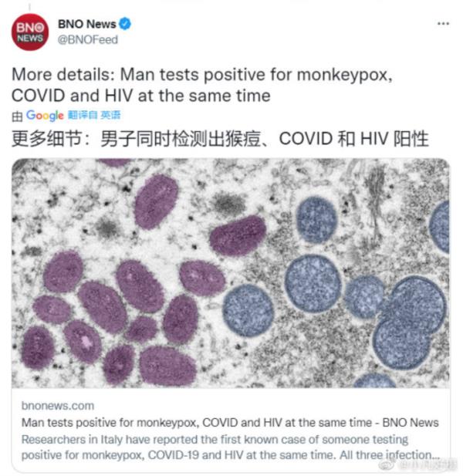This screenshot has height=476, width=463.
Task: Click the 英语 source language link
Action: point(110,116)
